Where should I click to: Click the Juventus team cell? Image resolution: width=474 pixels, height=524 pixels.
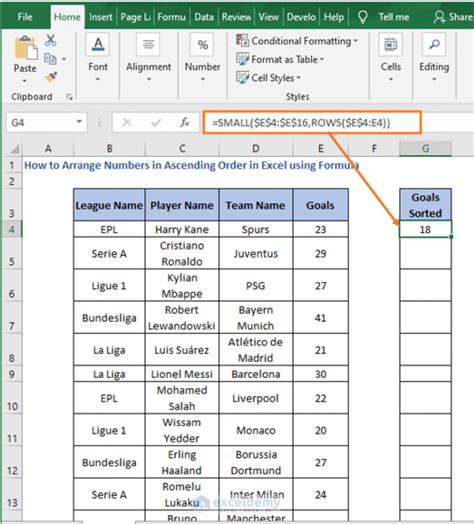coord(256,253)
